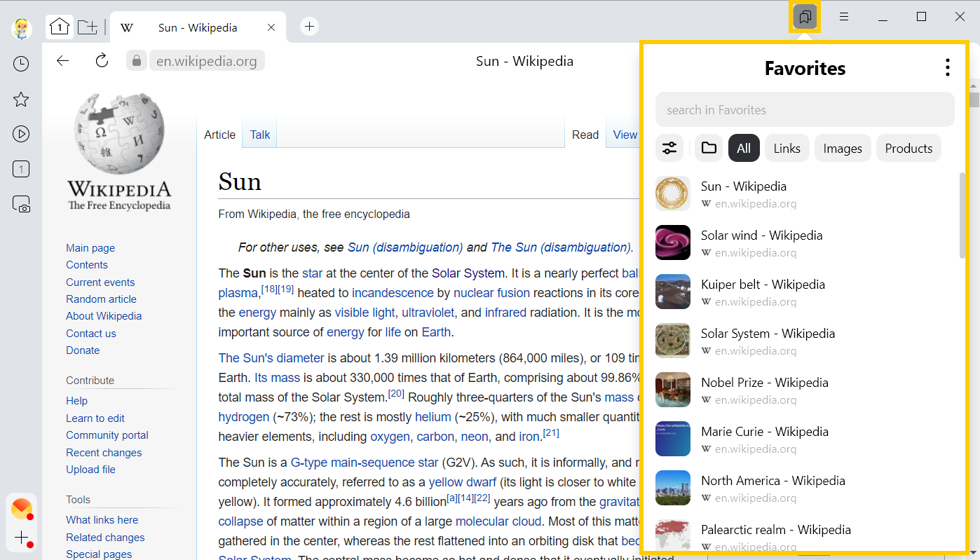Select the View tab

pos(624,135)
